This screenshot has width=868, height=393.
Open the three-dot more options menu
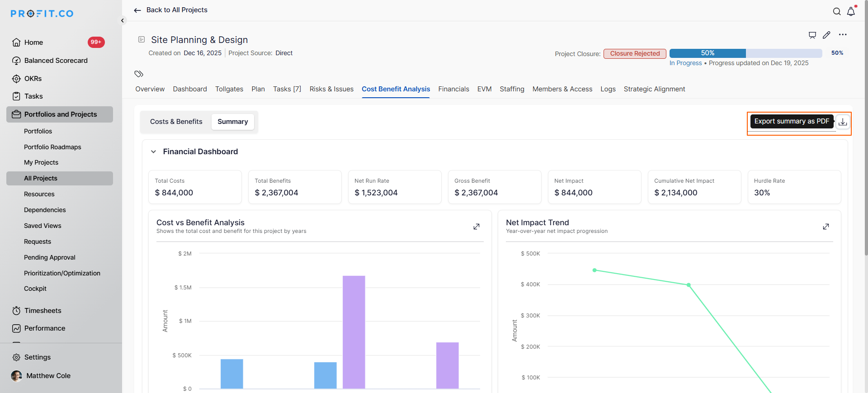click(843, 35)
